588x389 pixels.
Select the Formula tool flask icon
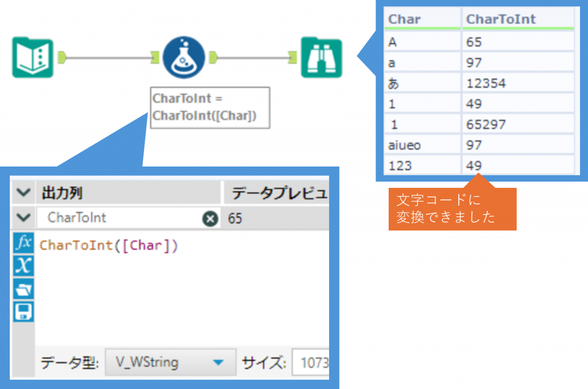coord(184,57)
